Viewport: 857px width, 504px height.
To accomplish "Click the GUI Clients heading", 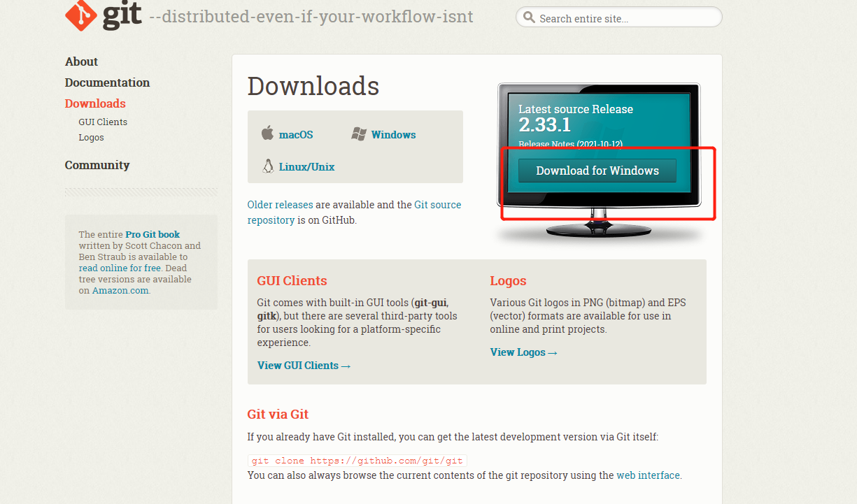I will [x=292, y=281].
